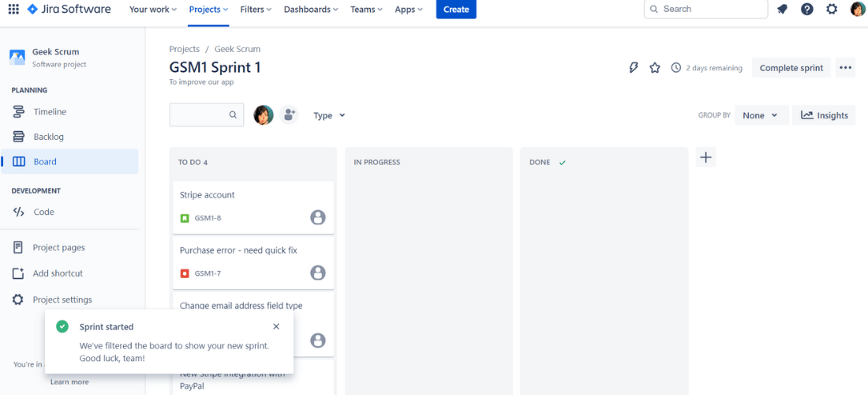Screen dimensions: 868x395
Task: Click the Complete sprint button
Action: pyautogui.click(x=791, y=68)
